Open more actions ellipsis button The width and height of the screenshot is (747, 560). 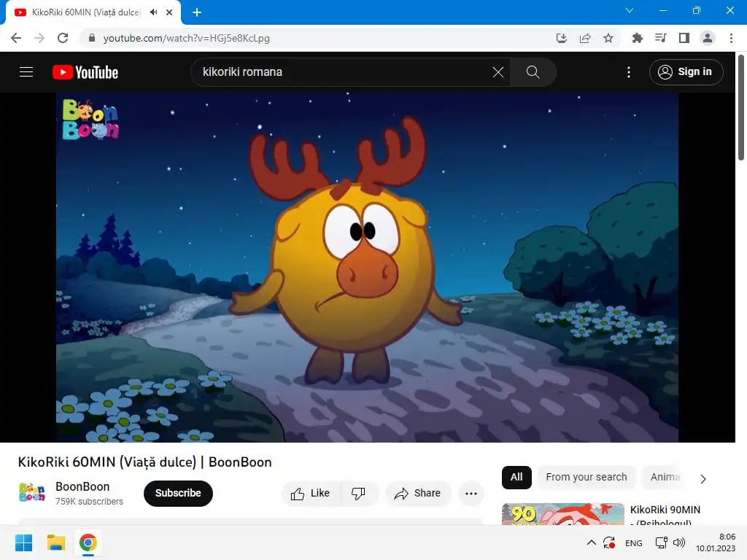coord(471,494)
